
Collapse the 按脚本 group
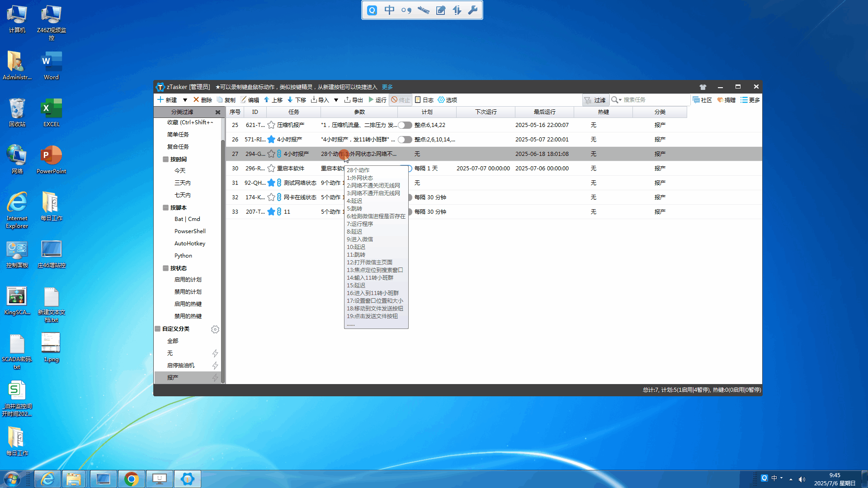[x=165, y=207]
